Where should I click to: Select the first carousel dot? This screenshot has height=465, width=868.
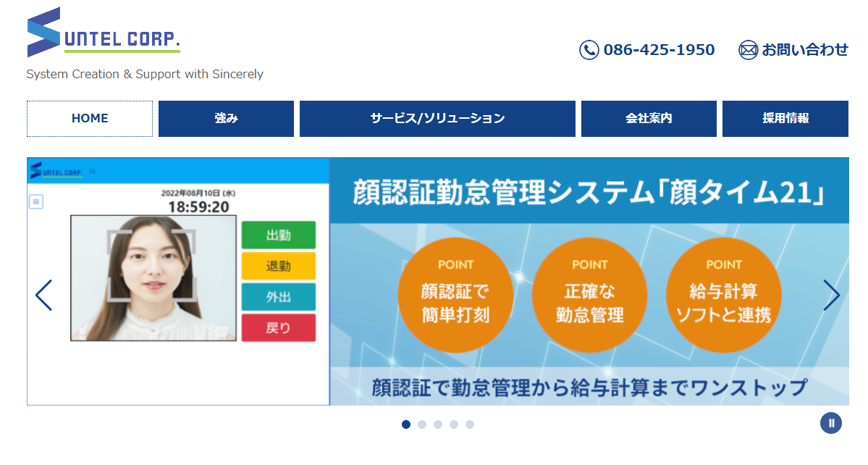tap(406, 424)
